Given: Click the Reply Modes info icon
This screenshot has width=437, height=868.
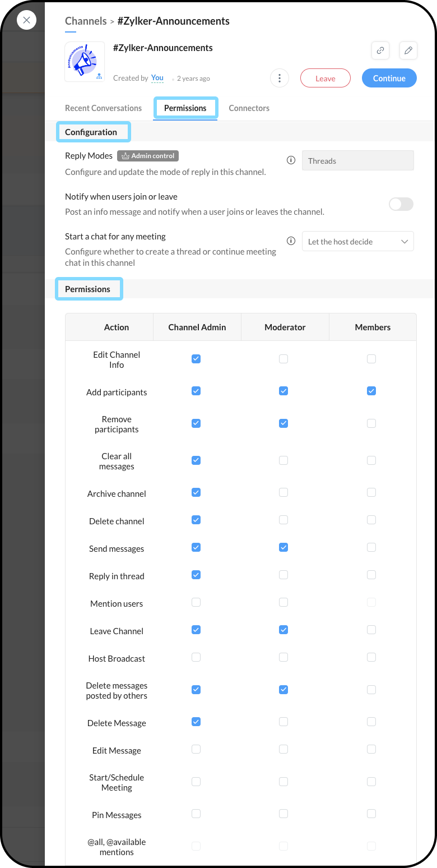Looking at the screenshot, I should 291,160.
